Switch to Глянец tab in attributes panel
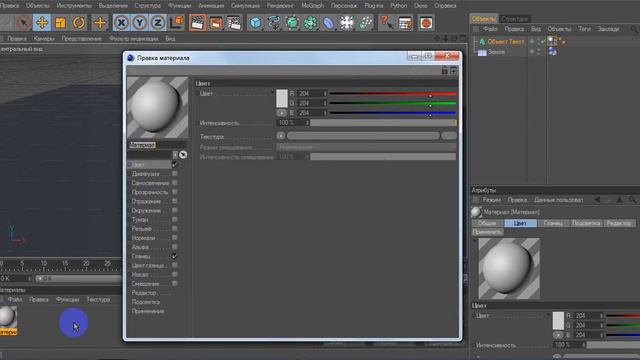The width and height of the screenshot is (640, 360). (553, 223)
